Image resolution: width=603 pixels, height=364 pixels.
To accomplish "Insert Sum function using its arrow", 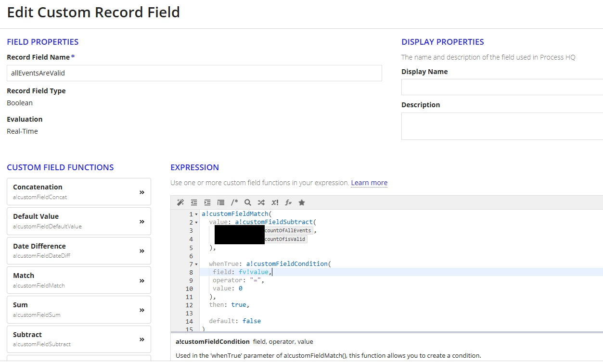I will 142,310.
